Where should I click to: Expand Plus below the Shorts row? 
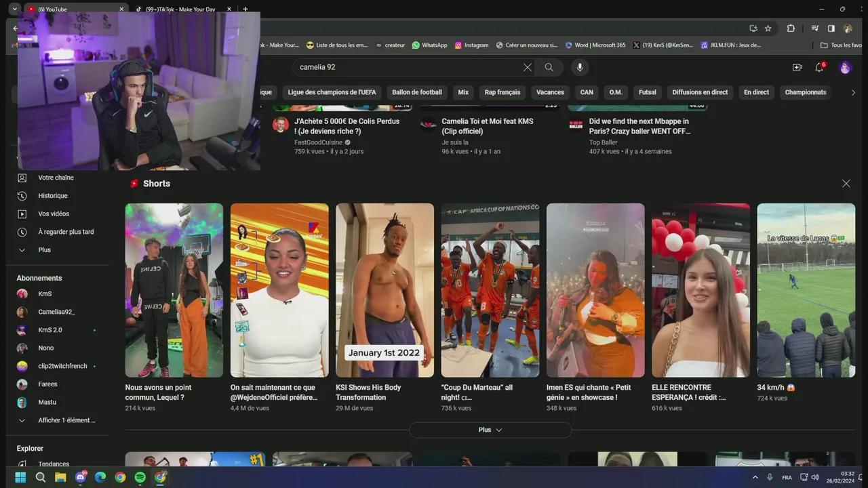pyautogui.click(x=490, y=429)
